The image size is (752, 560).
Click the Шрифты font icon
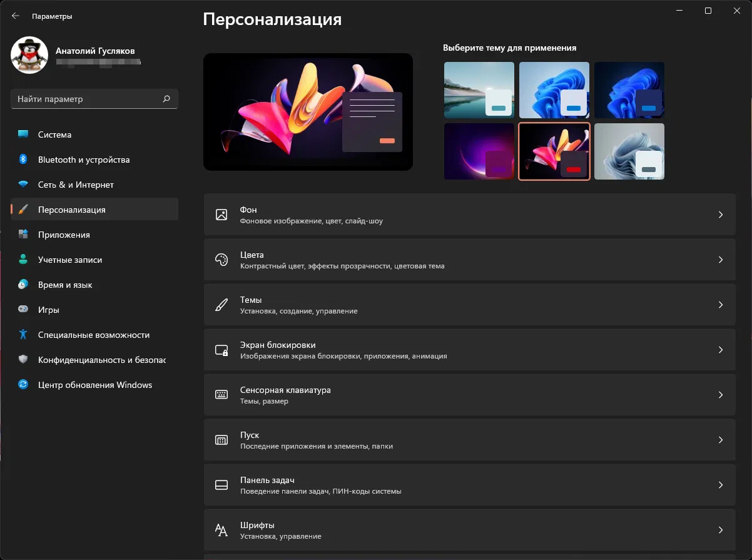pos(221,530)
